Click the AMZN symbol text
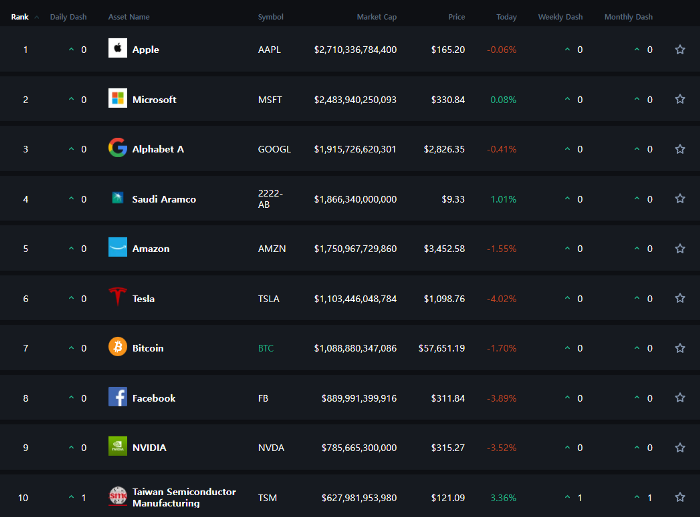The width and height of the screenshot is (700, 517). click(272, 249)
